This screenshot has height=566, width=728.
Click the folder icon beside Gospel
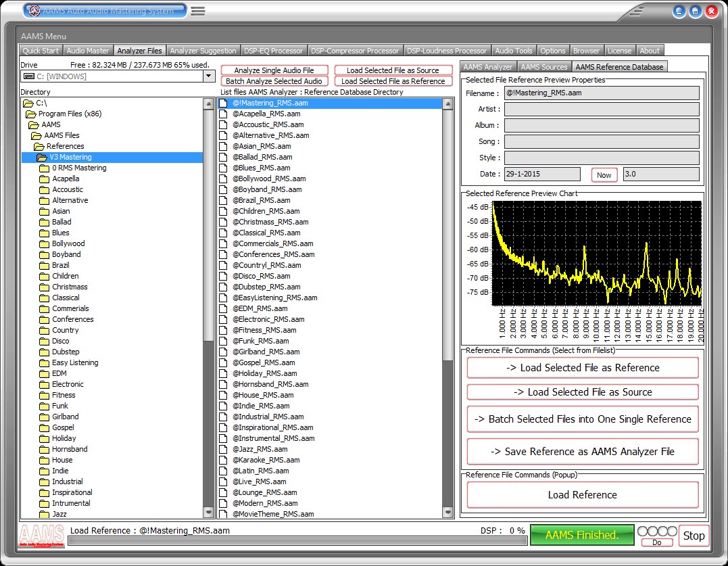[44, 427]
